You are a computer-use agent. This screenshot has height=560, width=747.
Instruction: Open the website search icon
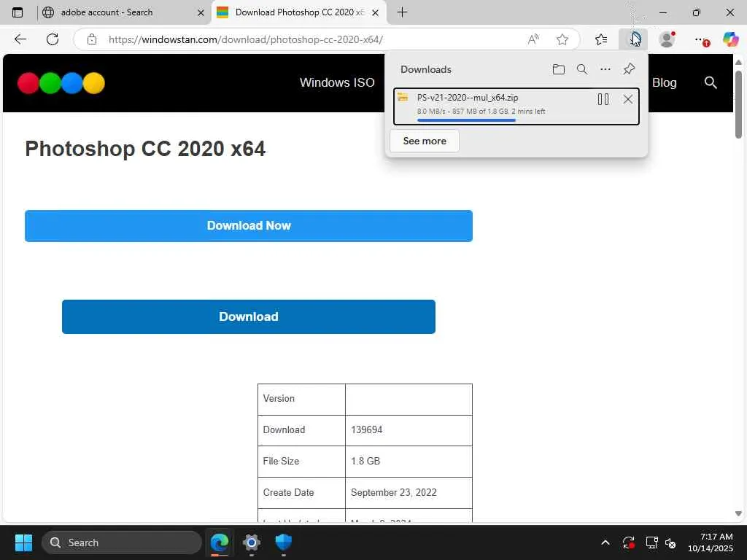tap(711, 83)
